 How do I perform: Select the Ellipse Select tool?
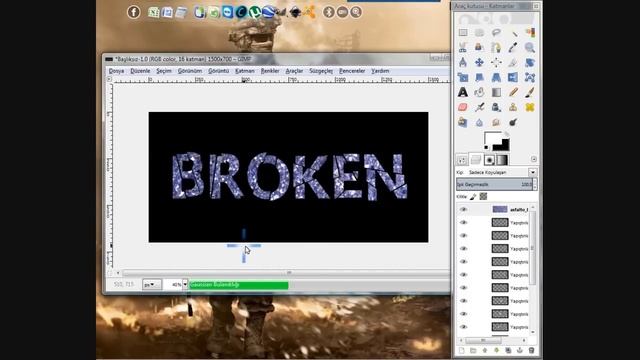(x=480, y=33)
